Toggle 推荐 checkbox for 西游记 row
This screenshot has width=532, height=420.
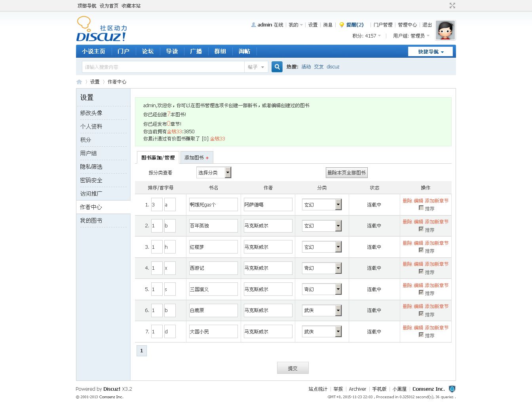click(x=421, y=272)
